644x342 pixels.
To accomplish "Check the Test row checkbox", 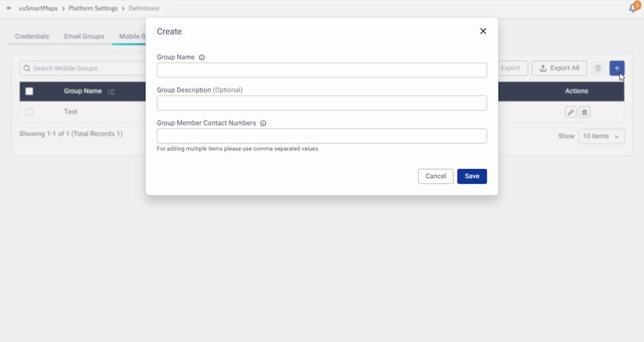I will [29, 112].
